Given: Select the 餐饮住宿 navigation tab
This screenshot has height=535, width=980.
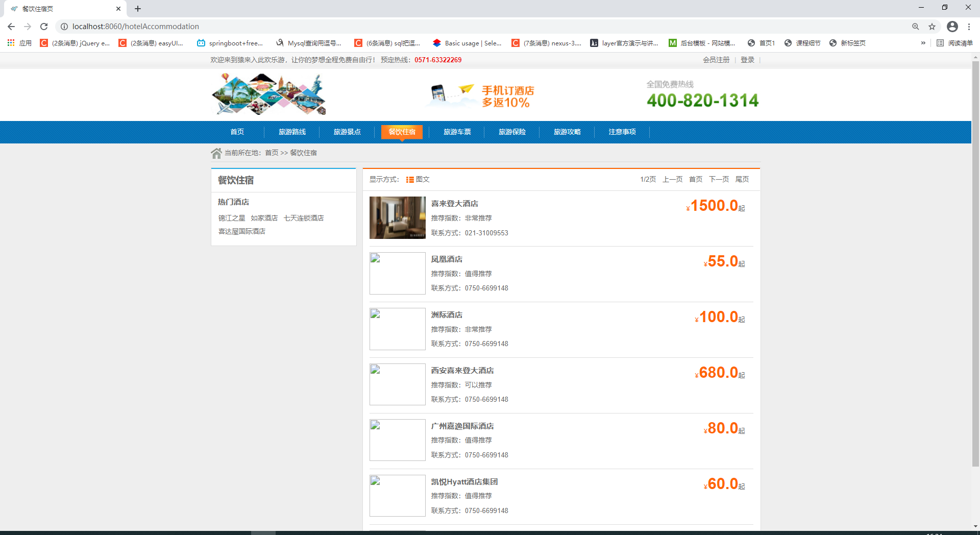Looking at the screenshot, I should (x=402, y=132).
